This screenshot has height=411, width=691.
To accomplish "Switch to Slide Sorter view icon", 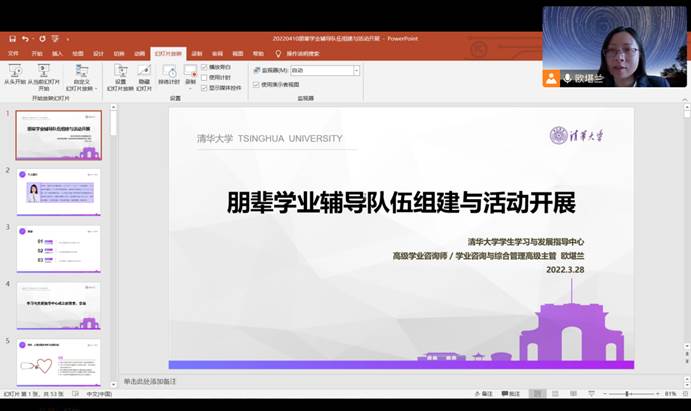I will coord(555,393).
